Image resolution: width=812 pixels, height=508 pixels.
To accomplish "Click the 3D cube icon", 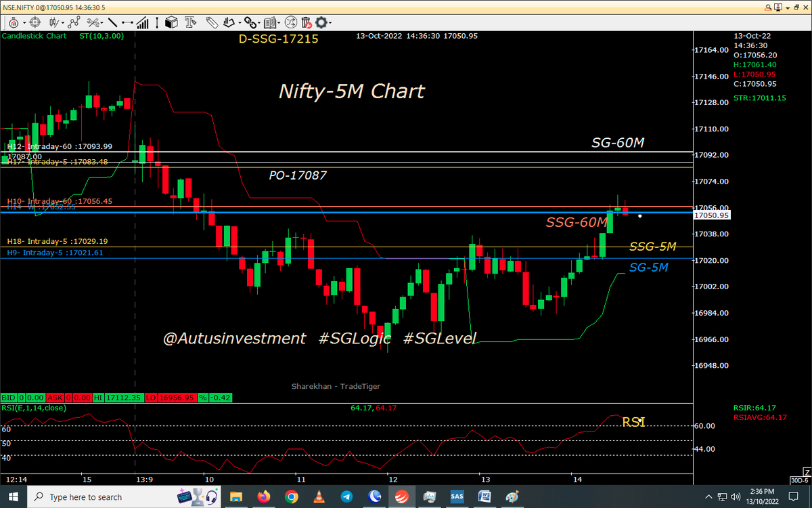I will (x=171, y=22).
